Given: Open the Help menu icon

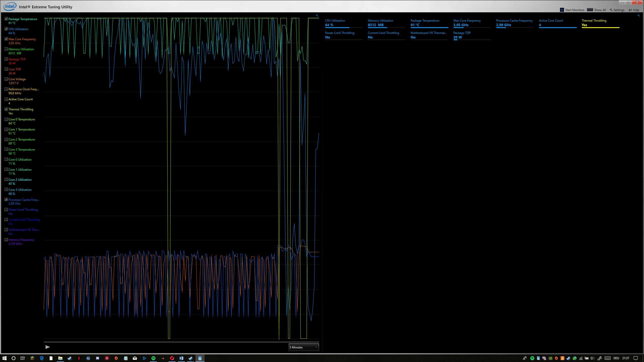Looking at the screenshot, I should (630, 10).
